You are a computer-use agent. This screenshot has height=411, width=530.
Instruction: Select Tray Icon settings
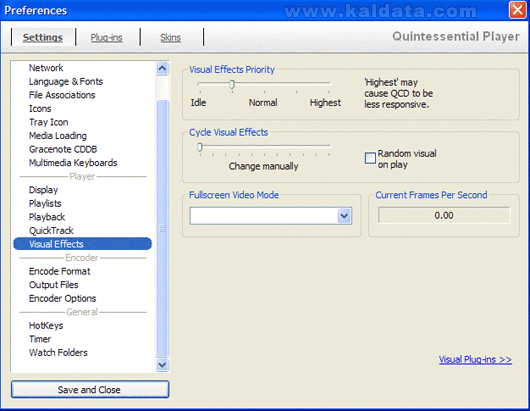(x=49, y=122)
